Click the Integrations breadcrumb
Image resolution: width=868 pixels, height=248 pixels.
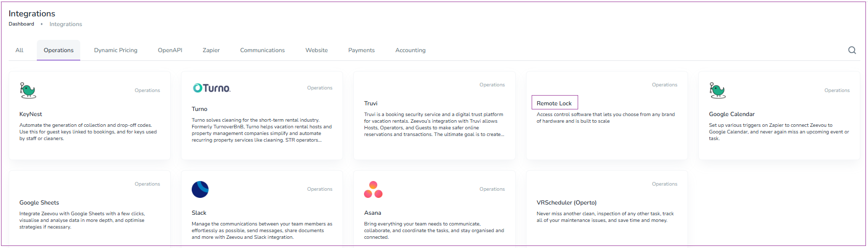pyautogui.click(x=65, y=24)
